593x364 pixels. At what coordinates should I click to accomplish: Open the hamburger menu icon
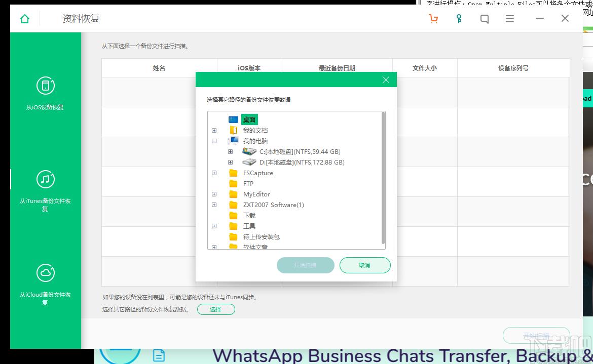point(510,19)
